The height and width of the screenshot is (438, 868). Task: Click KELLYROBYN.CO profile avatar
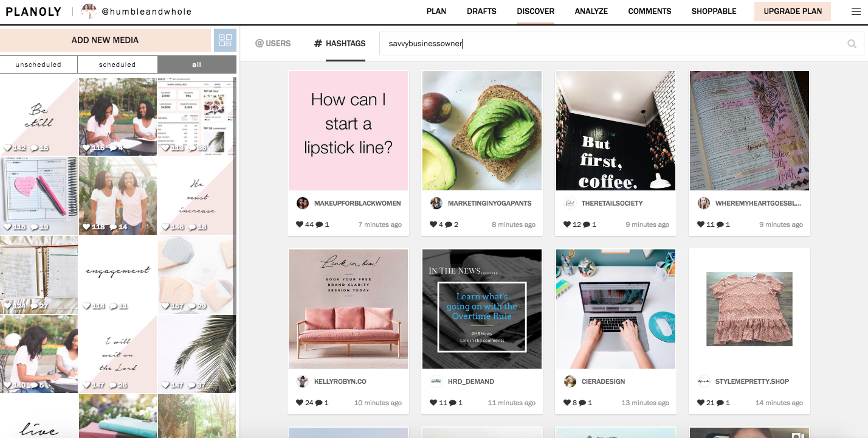pos(303,381)
